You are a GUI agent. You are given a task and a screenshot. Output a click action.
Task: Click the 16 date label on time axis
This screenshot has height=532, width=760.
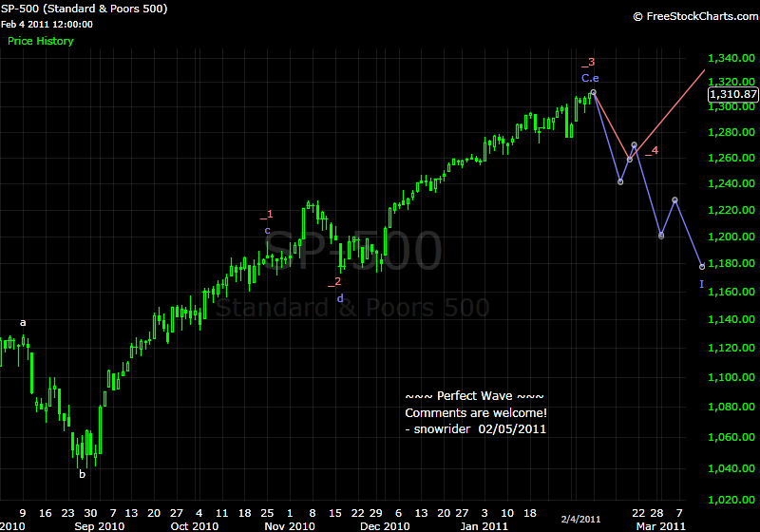[x=45, y=513]
